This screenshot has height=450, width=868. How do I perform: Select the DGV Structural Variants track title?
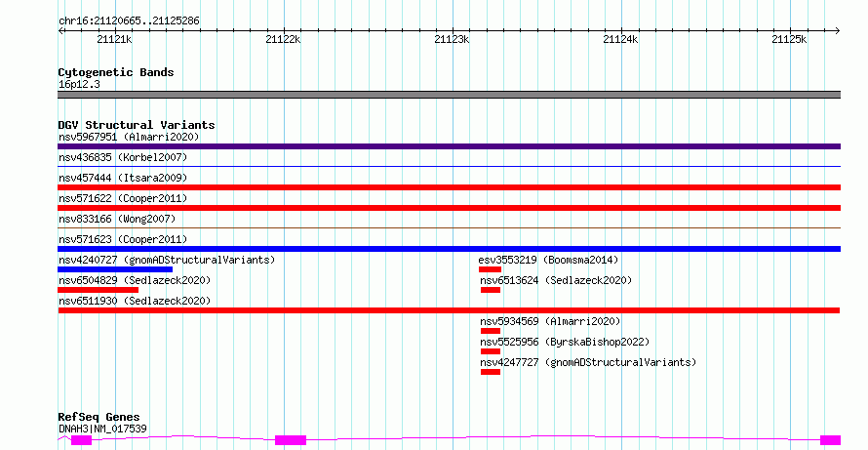pyautogui.click(x=137, y=125)
